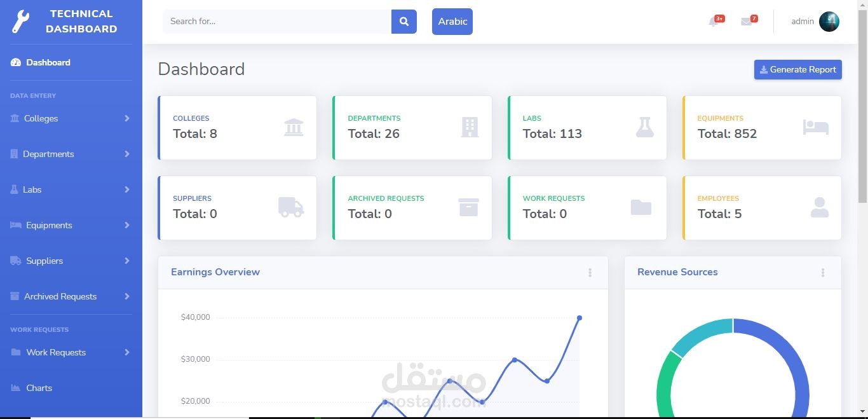Click the Colleges card bank icon
This screenshot has width=868, height=419.
point(294,127)
